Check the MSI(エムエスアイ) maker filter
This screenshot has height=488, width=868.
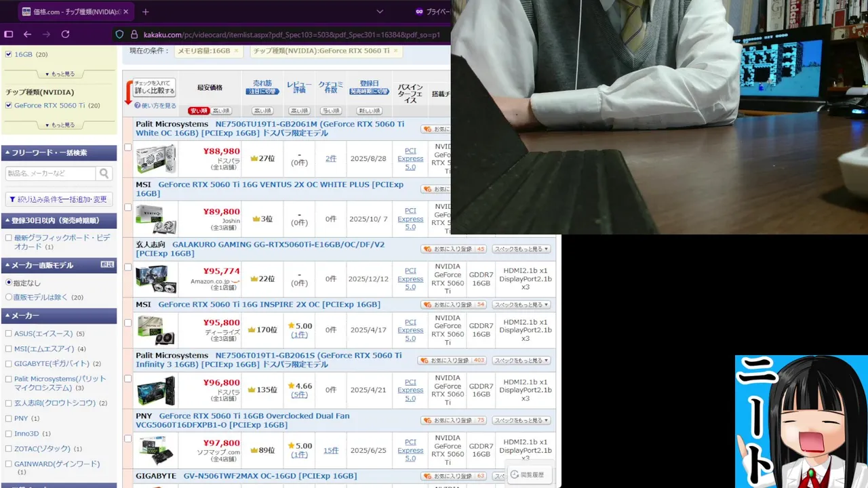coord(9,348)
